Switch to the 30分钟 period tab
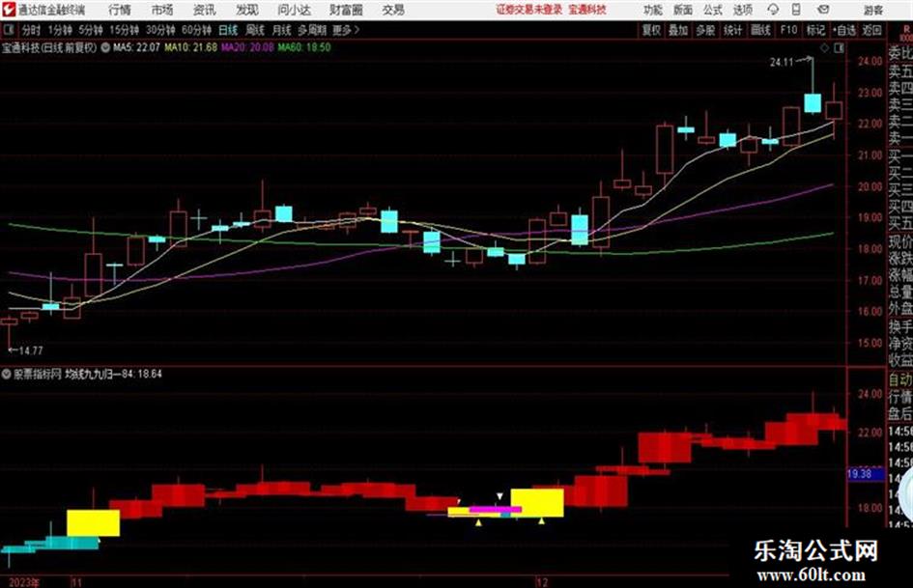Image resolution: width=913 pixels, height=588 pixels. coord(160,30)
